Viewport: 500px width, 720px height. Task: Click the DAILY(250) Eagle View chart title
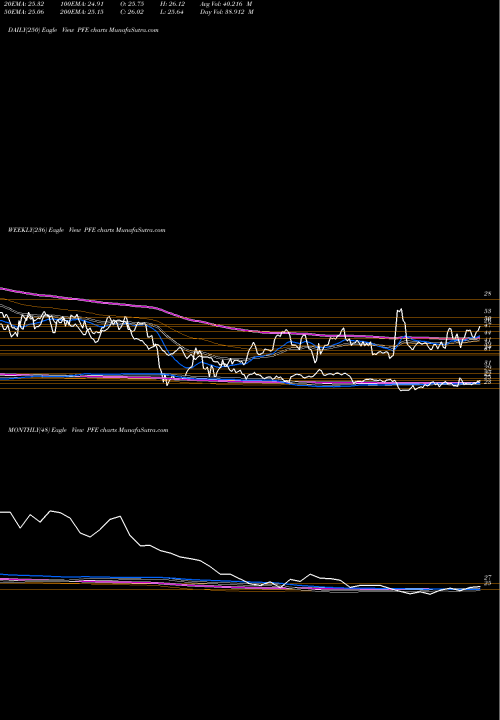pos(83,30)
